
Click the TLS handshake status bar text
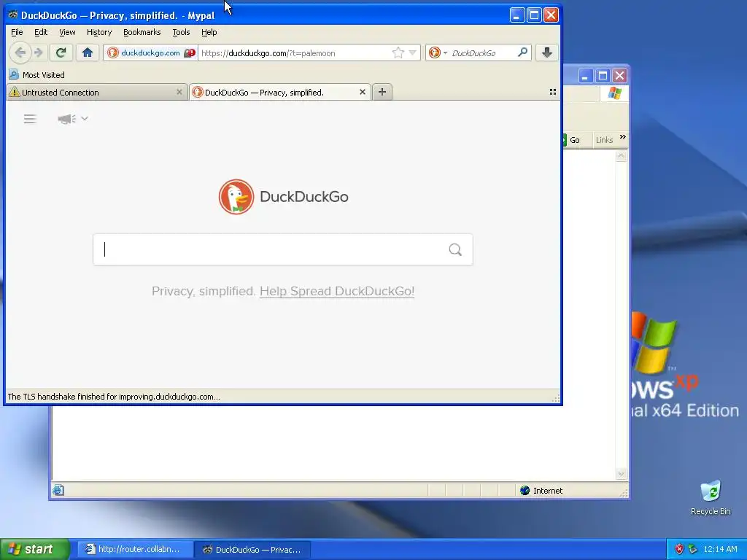pyautogui.click(x=114, y=397)
